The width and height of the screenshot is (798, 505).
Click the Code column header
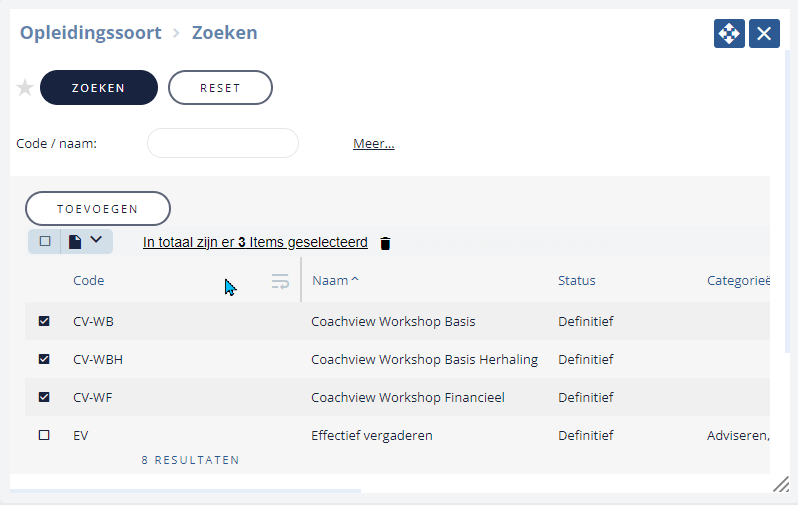coord(89,280)
